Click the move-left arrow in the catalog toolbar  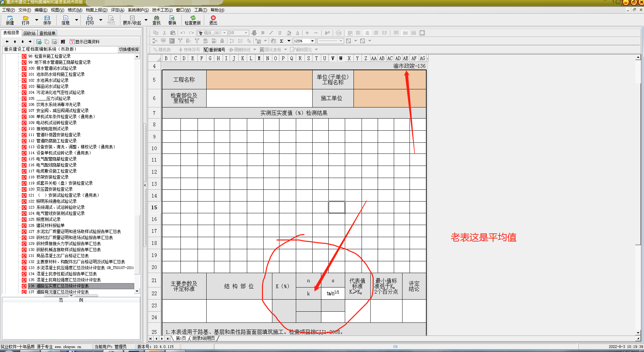(x=7, y=42)
